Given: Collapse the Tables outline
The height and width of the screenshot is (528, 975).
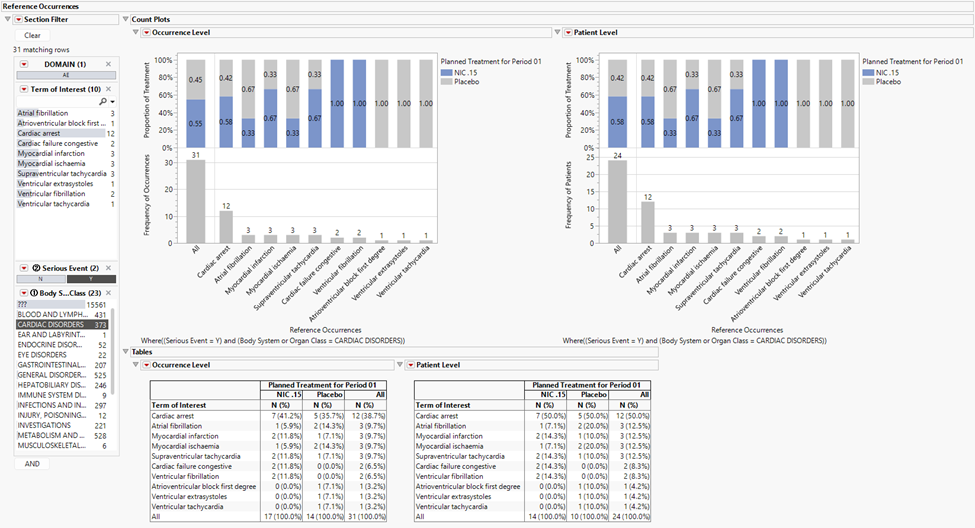Looking at the screenshot, I should pyautogui.click(x=126, y=352).
